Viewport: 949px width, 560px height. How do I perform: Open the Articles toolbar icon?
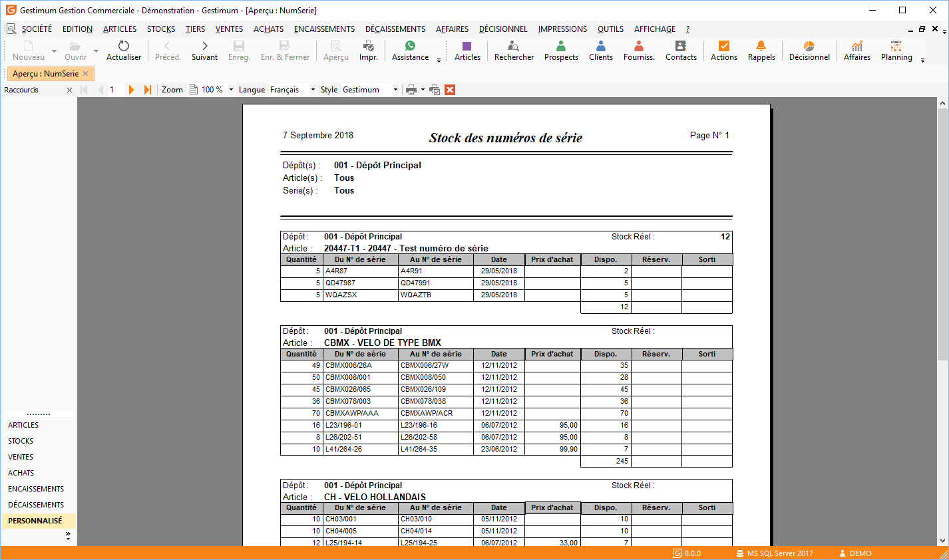tap(467, 46)
